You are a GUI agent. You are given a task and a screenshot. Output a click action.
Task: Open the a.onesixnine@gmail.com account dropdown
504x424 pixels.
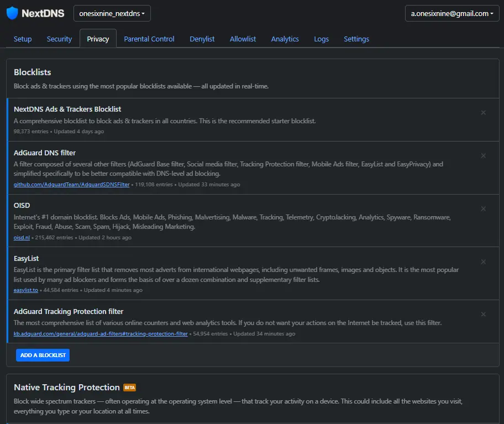click(452, 13)
